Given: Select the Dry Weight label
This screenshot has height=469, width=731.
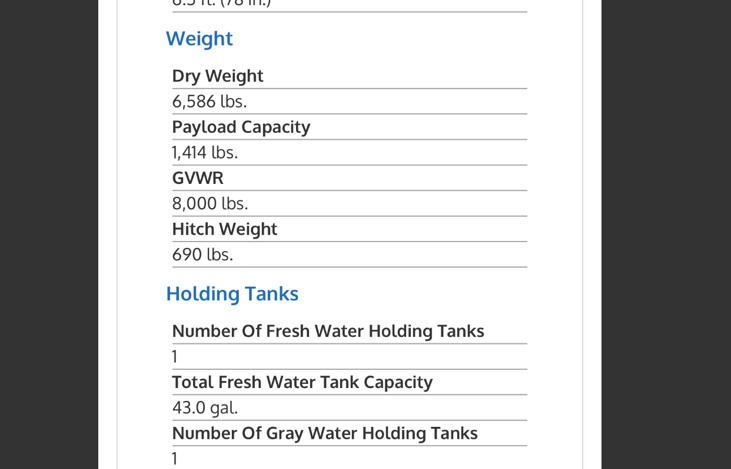Looking at the screenshot, I should 217,76.
